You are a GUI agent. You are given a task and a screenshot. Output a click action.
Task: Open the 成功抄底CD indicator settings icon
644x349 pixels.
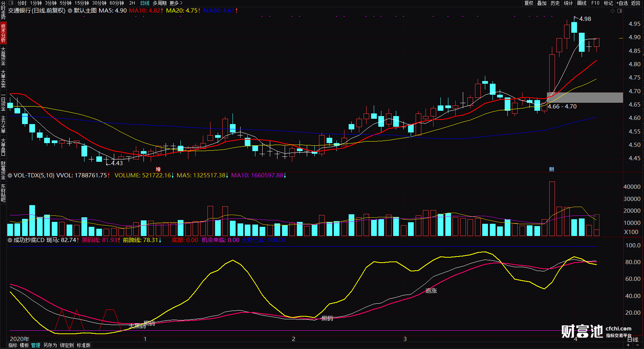pos(10,240)
